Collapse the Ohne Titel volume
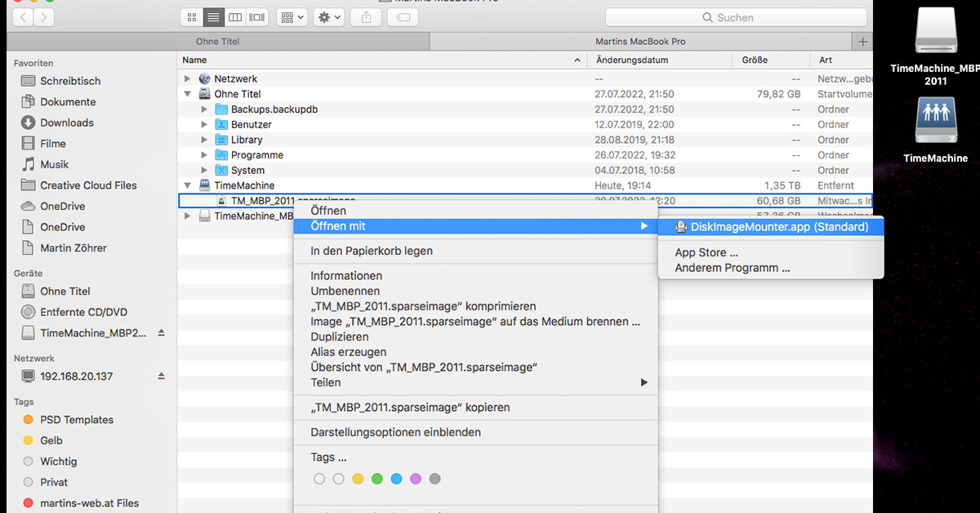Screen dimensions: 980x513 pos(188,94)
